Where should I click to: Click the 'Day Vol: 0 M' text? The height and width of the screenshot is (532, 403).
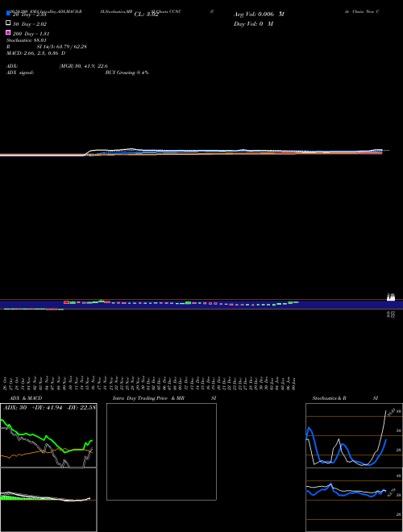(x=253, y=24)
